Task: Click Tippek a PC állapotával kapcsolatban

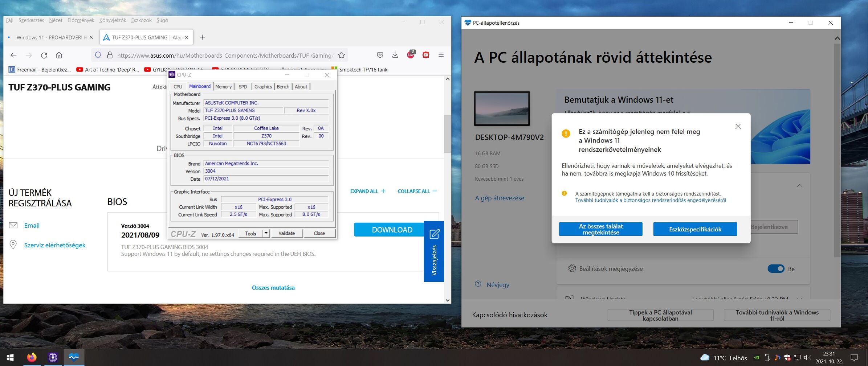Action: pyautogui.click(x=660, y=315)
